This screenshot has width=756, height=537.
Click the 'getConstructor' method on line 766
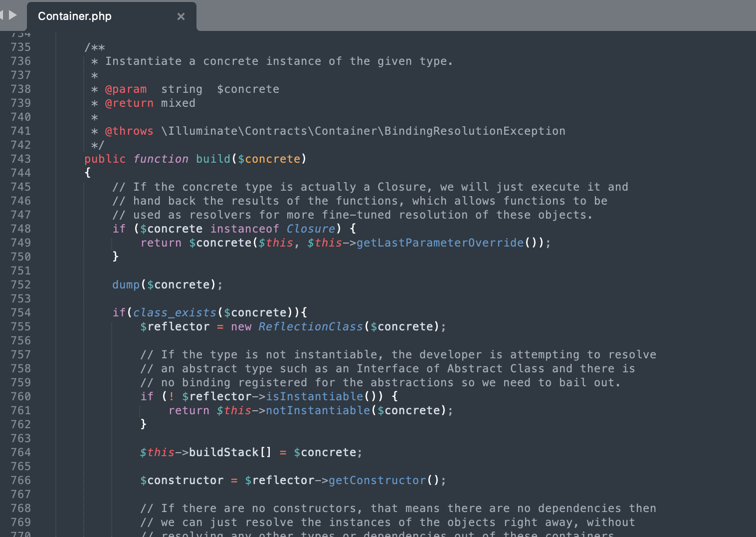pos(378,480)
